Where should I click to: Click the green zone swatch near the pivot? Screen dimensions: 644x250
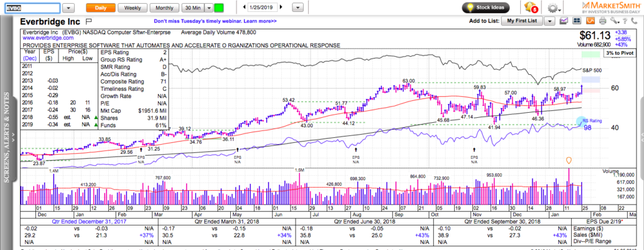(591, 54)
